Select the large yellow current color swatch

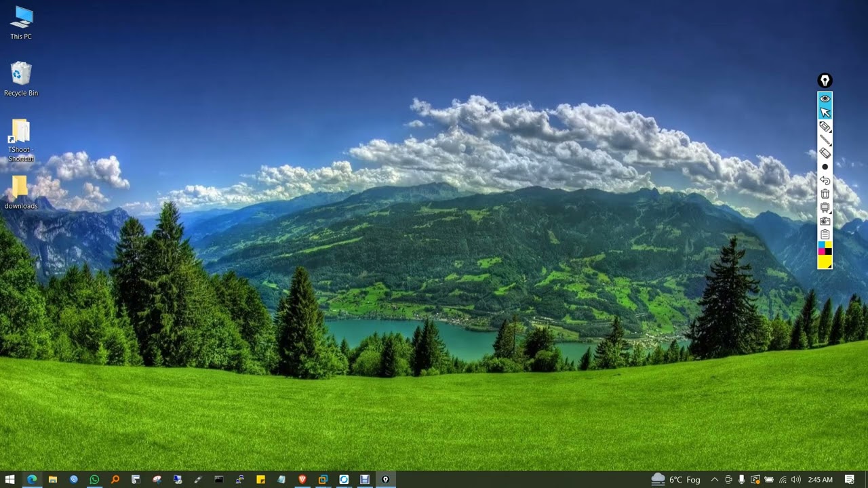tap(825, 262)
